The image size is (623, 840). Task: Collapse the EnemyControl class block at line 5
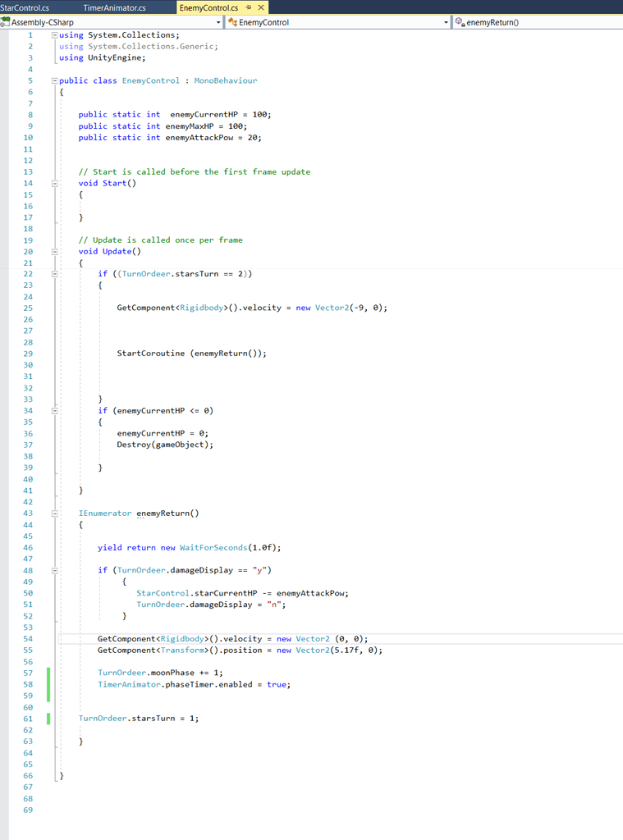(54, 80)
